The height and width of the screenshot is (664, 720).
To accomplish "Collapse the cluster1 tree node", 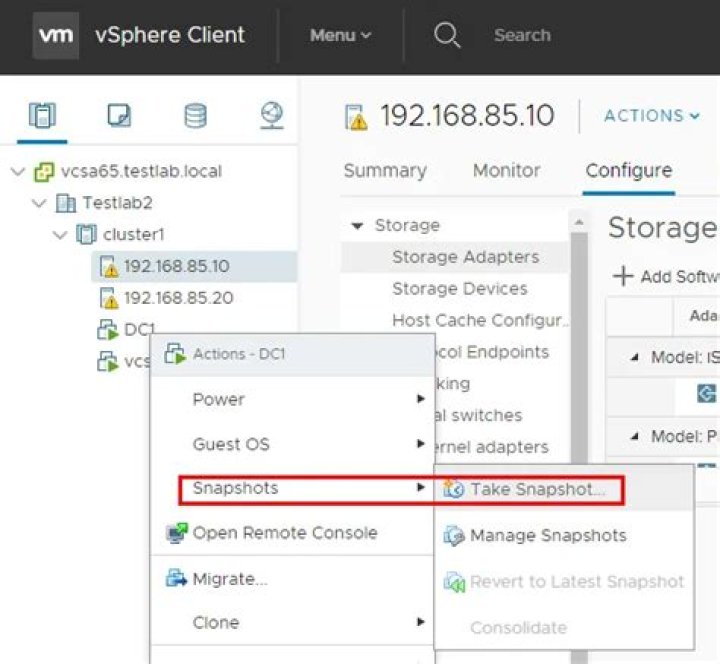I will 60,235.
